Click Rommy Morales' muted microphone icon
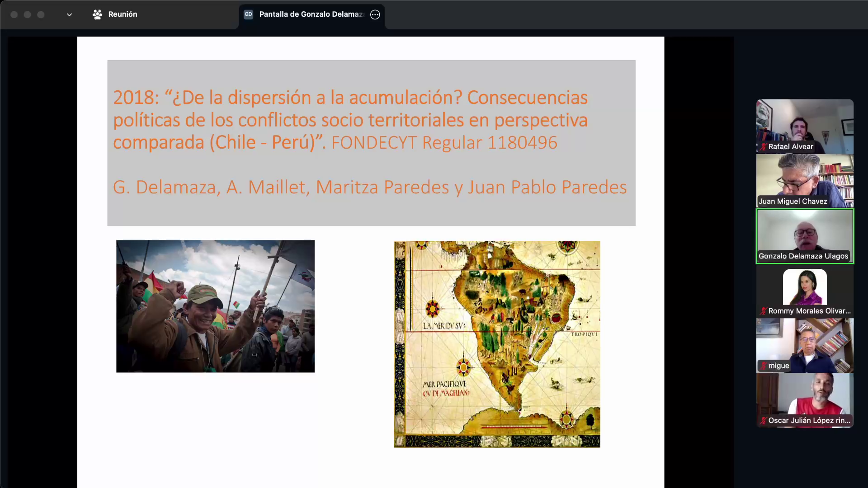 (x=763, y=311)
